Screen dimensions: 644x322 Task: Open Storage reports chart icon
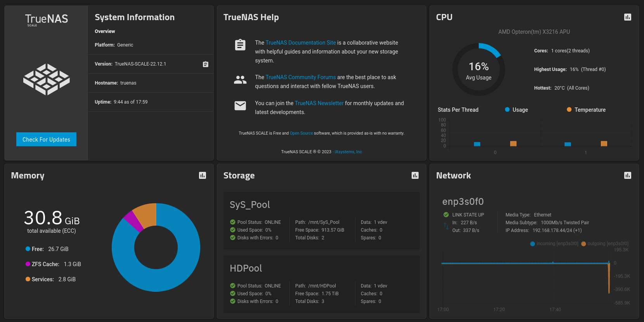[x=415, y=175]
